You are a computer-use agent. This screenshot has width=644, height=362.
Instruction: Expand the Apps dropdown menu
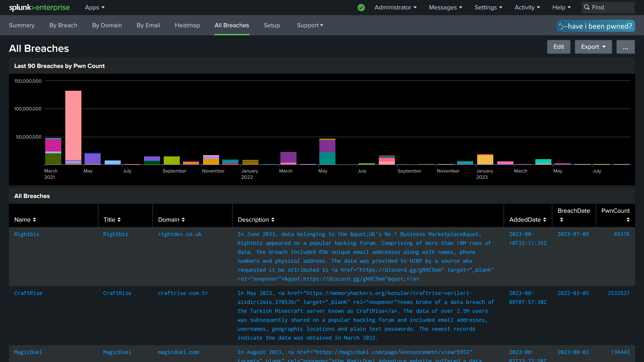(95, 8)
